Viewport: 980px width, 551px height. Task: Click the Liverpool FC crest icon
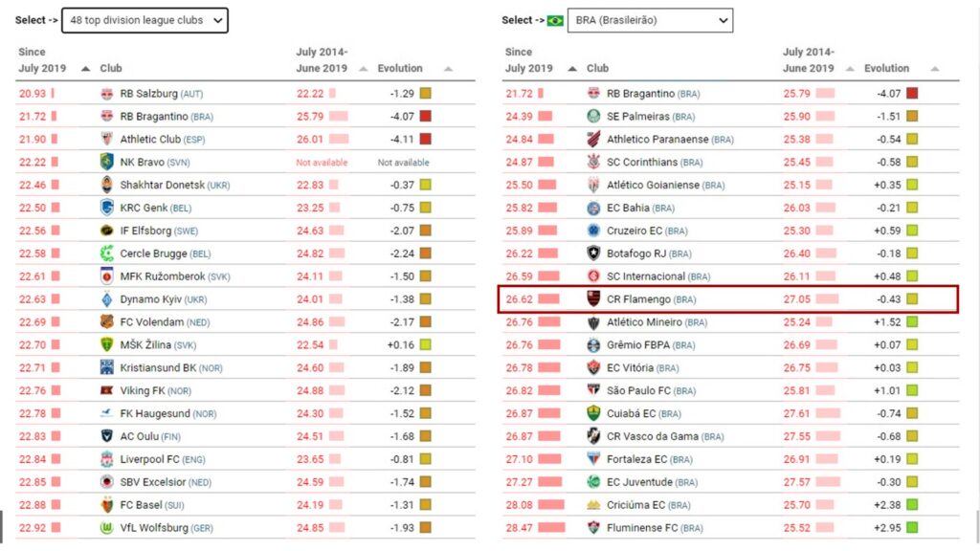pyautogui.click(x=107, y=459)
